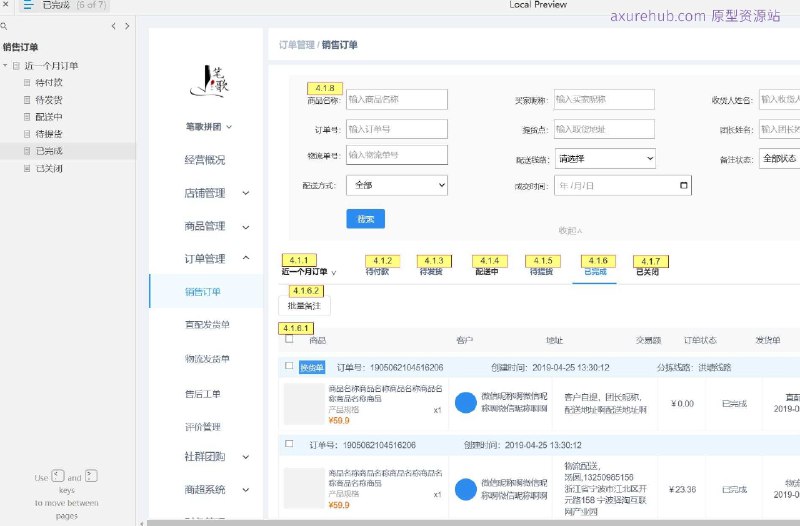Screen dimensions: 800x526
Task: Click the blue 换货单 tag
Action: point(312,367)
